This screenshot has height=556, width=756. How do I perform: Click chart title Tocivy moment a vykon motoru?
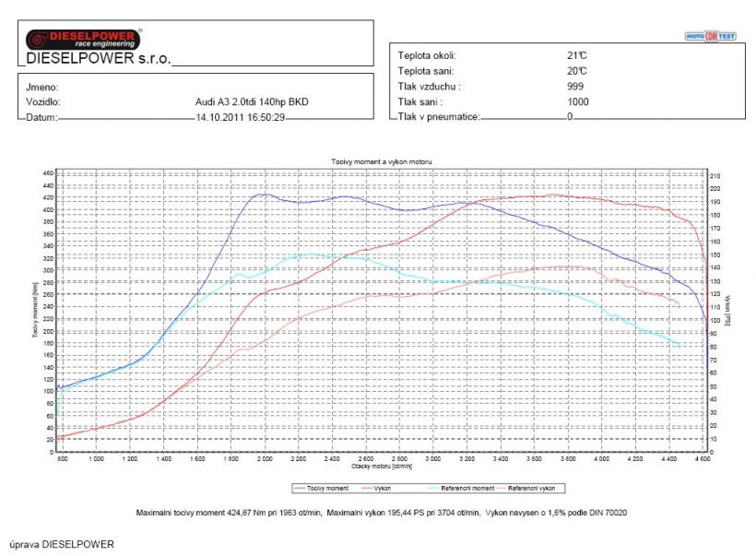pos(381,161)
